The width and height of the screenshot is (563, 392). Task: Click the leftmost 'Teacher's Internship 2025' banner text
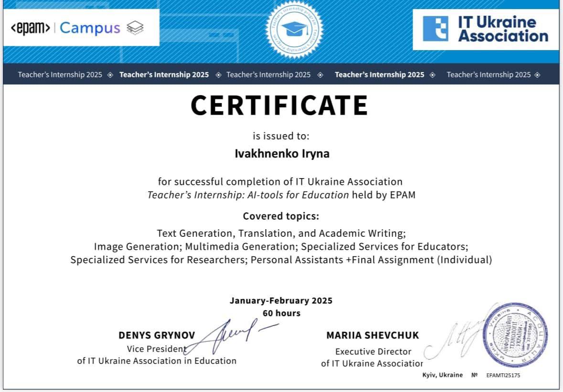click(x=60, y=74)
